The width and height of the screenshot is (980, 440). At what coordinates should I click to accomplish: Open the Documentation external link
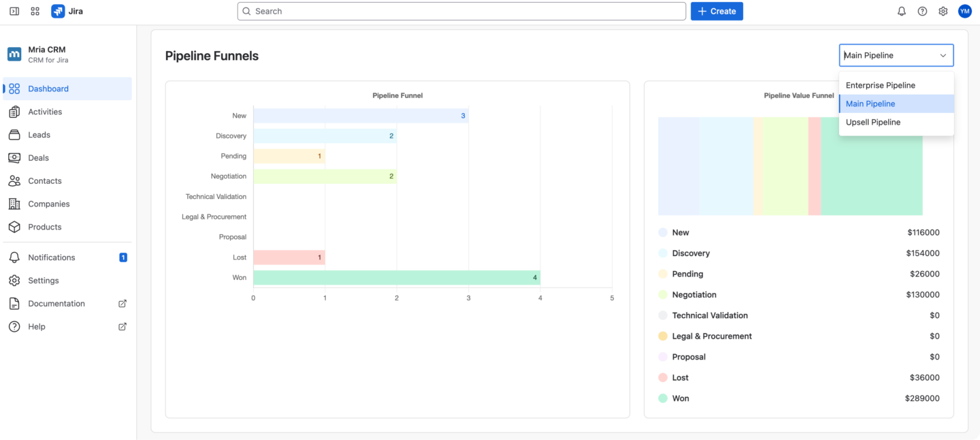[56, 303]
